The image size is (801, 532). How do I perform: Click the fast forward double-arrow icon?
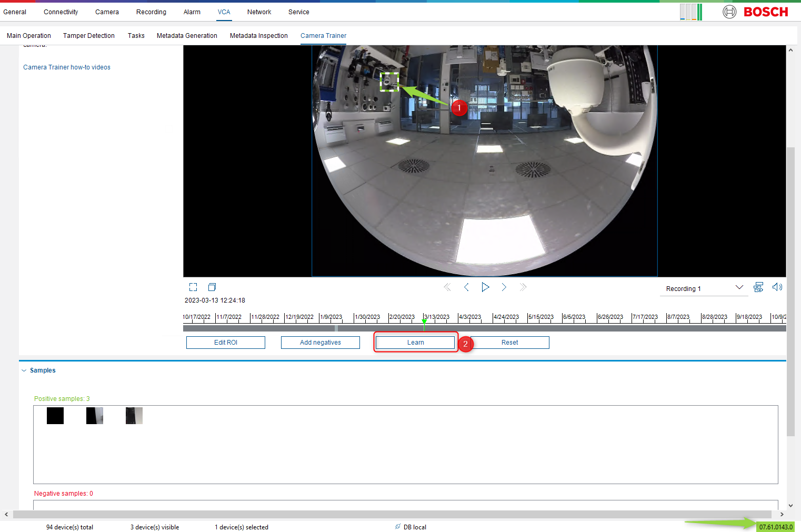(523, 287)
